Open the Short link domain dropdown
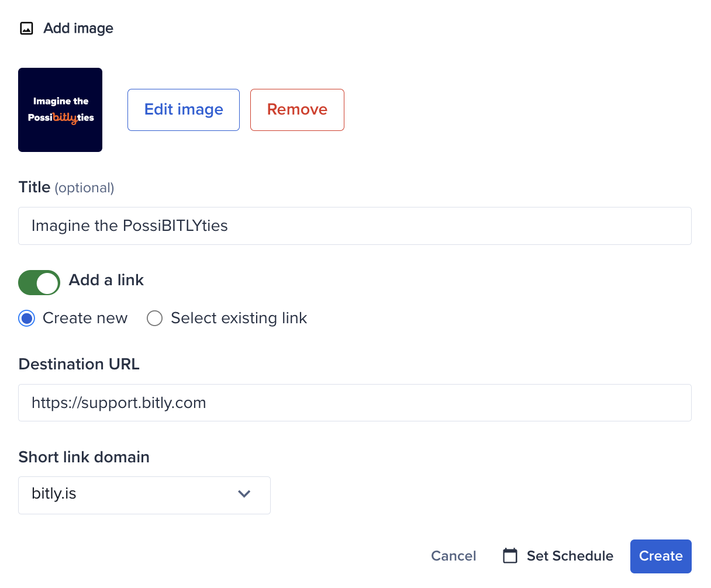 click(144, 495)
